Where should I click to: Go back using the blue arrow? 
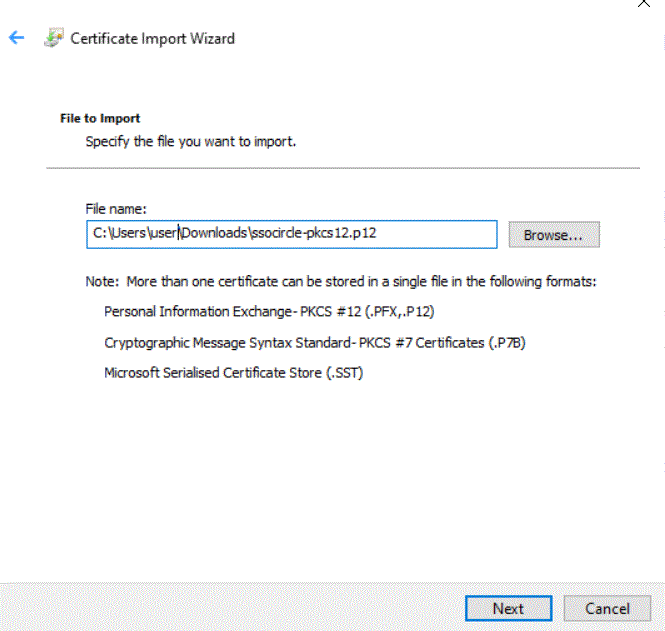(x=17, y=37)
